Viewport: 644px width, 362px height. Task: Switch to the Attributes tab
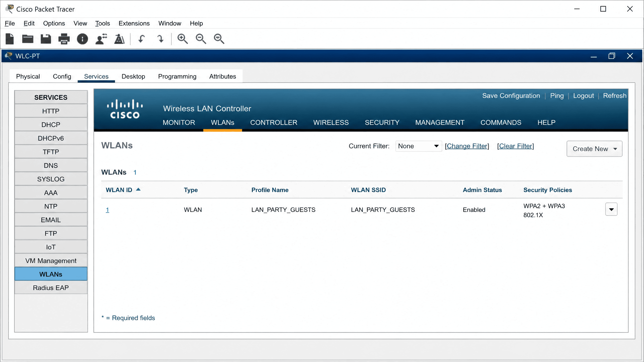point(223,76)
